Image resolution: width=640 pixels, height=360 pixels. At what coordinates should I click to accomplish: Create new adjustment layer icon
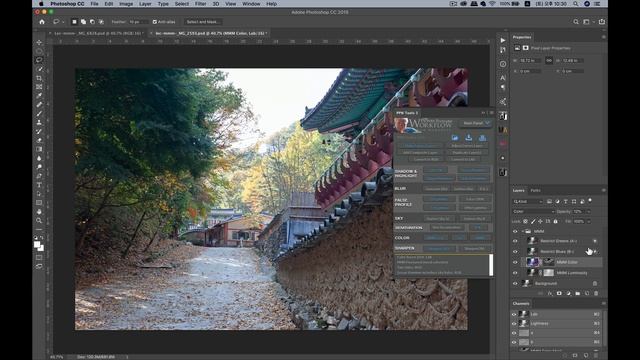tap(568, 293)
